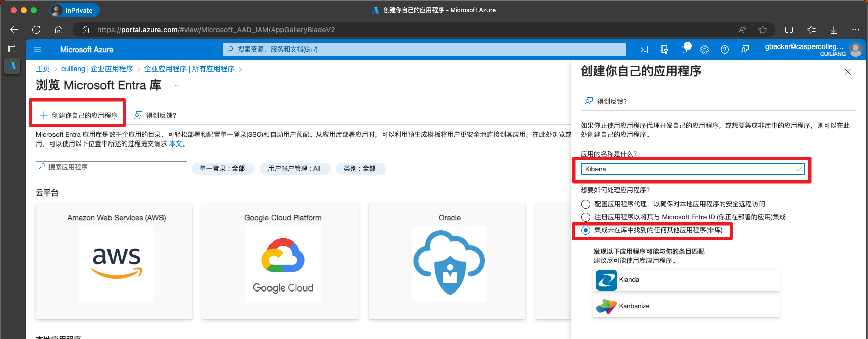Open the 单一登录 : 全部 filter

click(x=223, y=169)
